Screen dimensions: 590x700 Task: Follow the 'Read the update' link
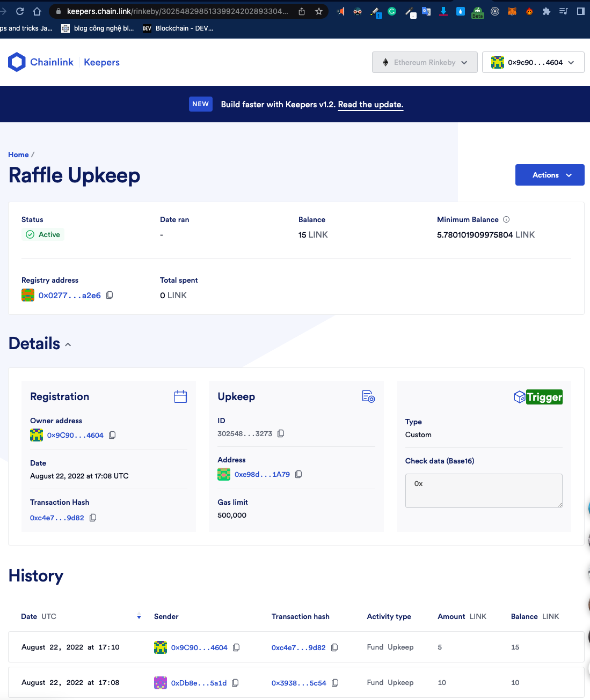(x=370, y=105)
